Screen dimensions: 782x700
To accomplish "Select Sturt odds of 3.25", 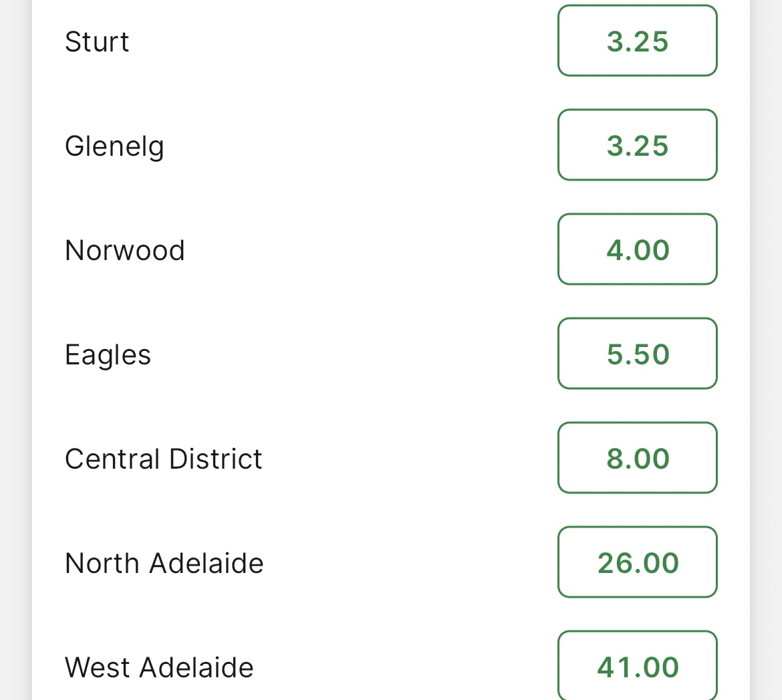I will (638, 41).
